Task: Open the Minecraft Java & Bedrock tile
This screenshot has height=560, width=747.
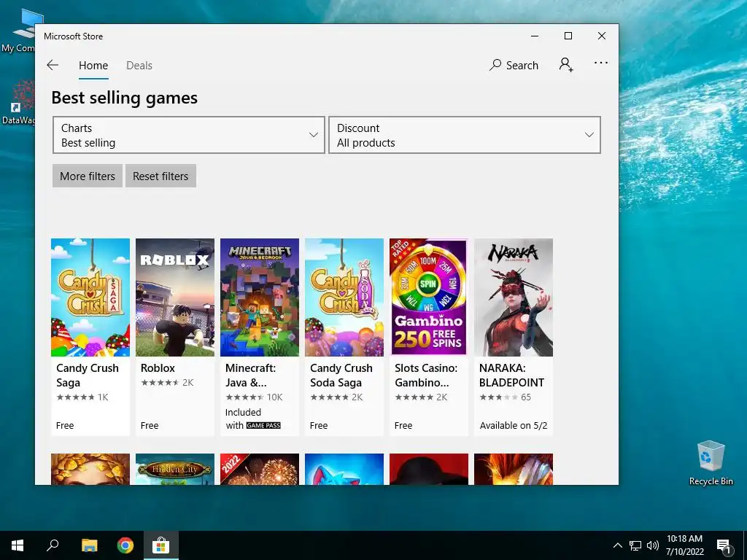Action: (x=260, y=337)
